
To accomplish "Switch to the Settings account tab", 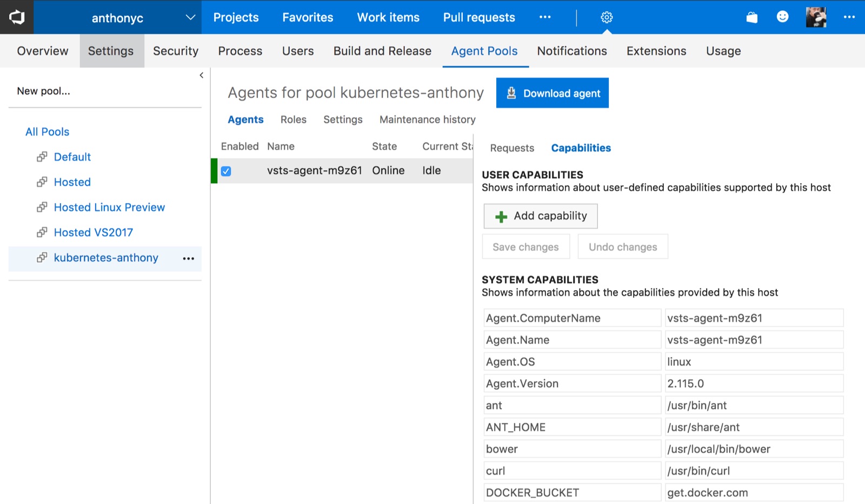I will tap(111, 51).
